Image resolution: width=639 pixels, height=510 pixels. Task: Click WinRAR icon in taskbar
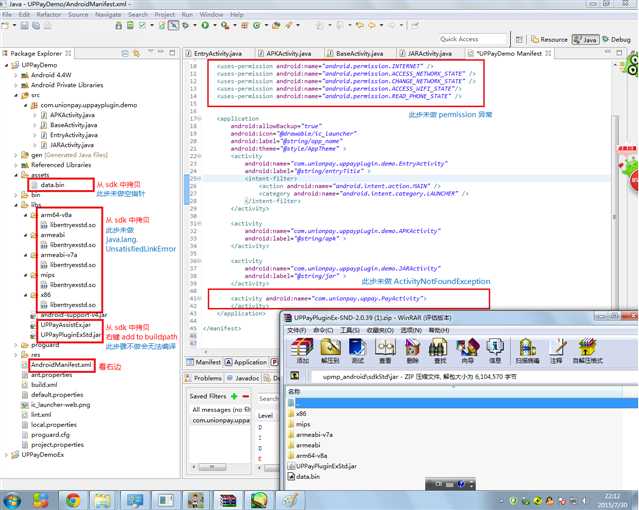click(x=227, y=500)
